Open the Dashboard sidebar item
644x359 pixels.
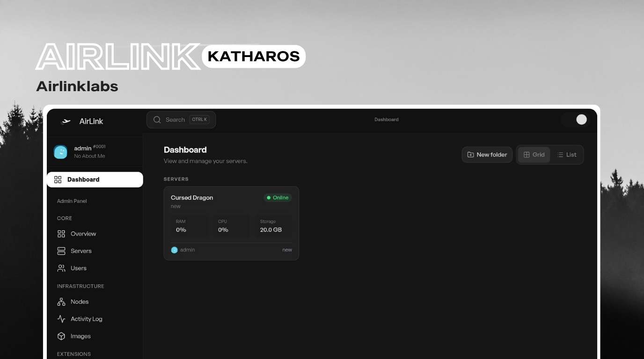pyautogui.click(x=95, y=179)
